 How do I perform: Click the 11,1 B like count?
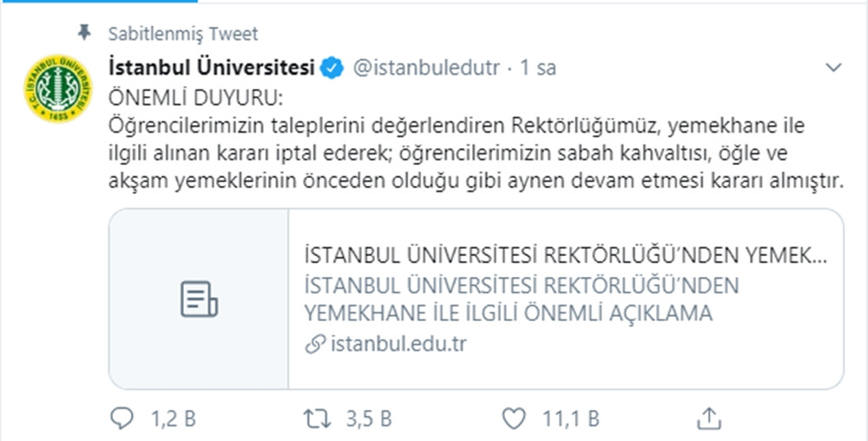[571, 419]
